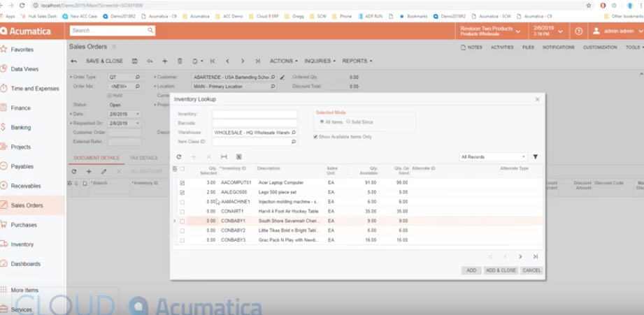The image size is (644, 315).
Task: Select the All Items radio button
Action: (x=322, y=122)
